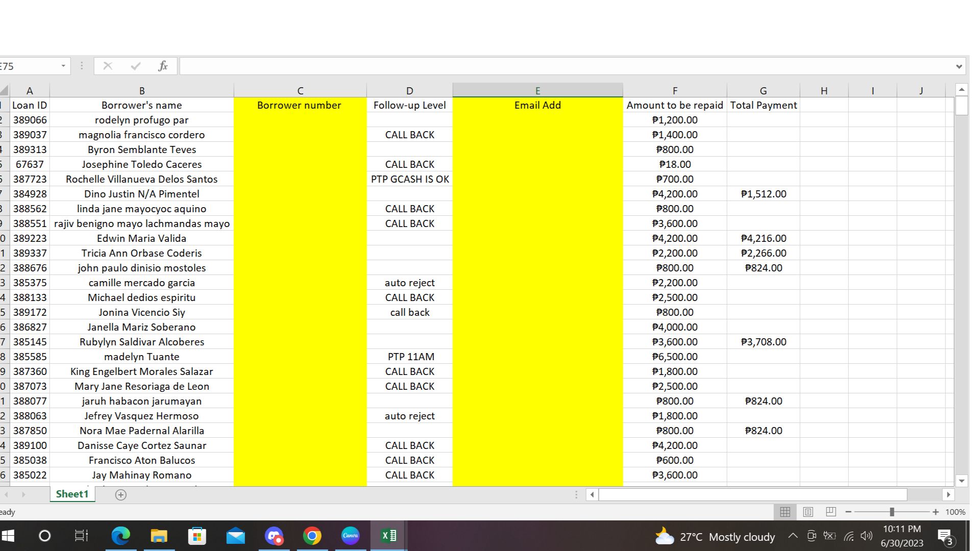Switch to Normal view in status bar
This screenshot has height=551, width=980.
coord(785,512)
